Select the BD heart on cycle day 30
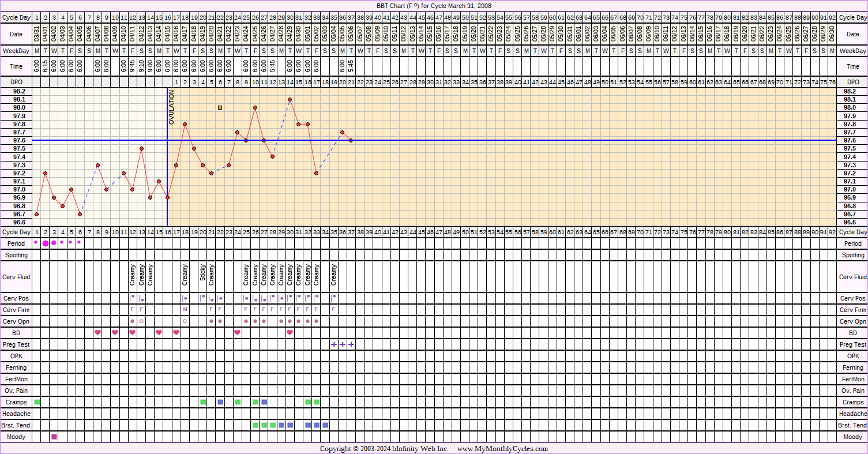This screenshot has height=454, width=868. [x=290, y=332]
